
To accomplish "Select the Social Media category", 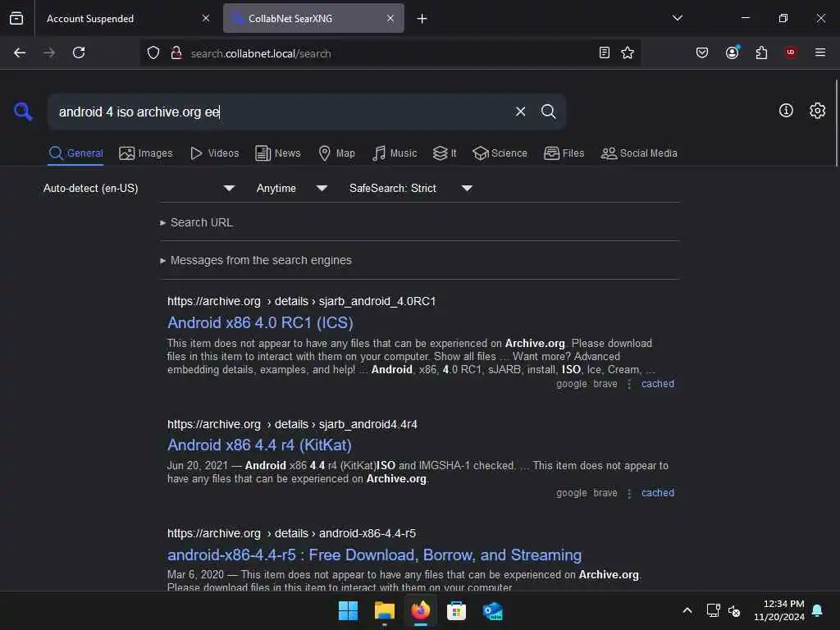I will (x=638, y=153).
